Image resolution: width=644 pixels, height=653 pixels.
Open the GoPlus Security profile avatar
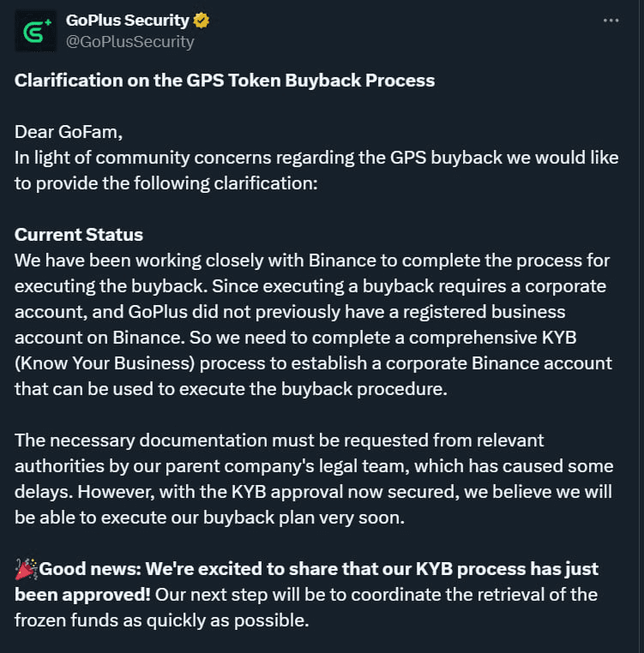pyautogui.click(x=35, y=31)
